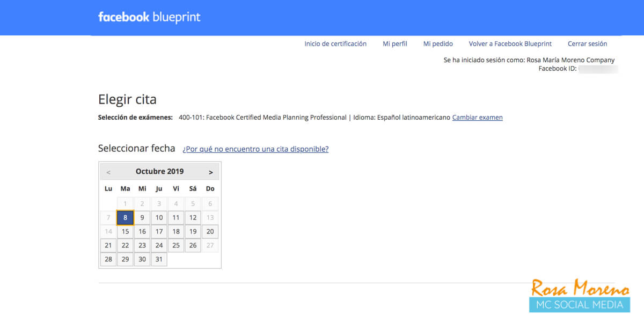The width and height of the screenshot is (644, 322).
Task: Select October 15 on the calendar
Action: pos(125,231)
